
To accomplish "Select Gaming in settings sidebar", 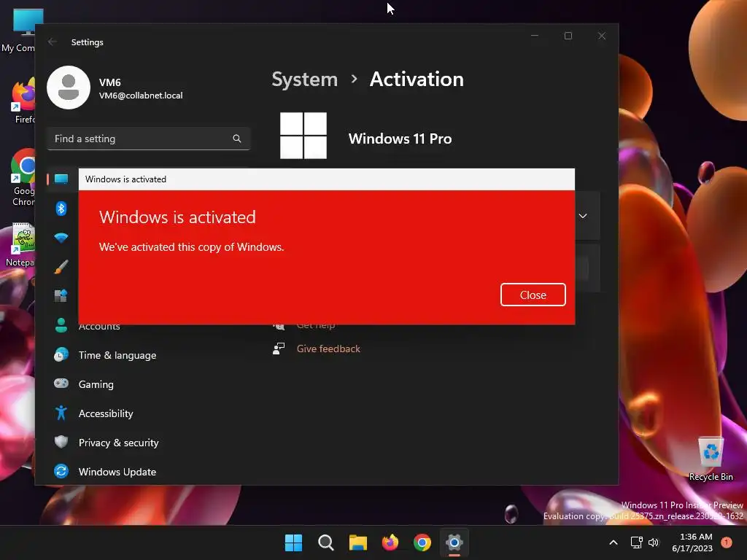I will [x=96, y=384].
